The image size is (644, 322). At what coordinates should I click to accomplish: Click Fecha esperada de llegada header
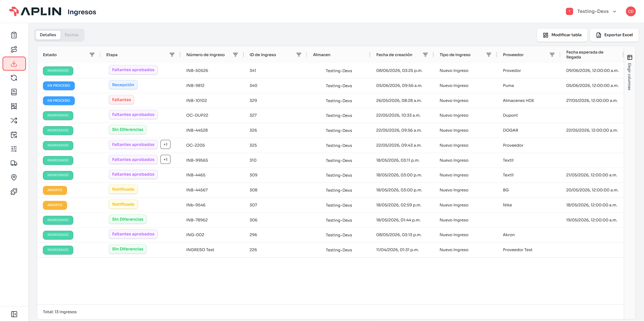coord(585,55)
